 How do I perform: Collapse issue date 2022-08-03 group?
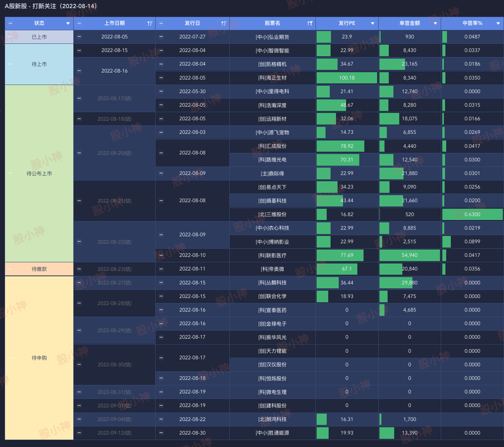point(161,132)
